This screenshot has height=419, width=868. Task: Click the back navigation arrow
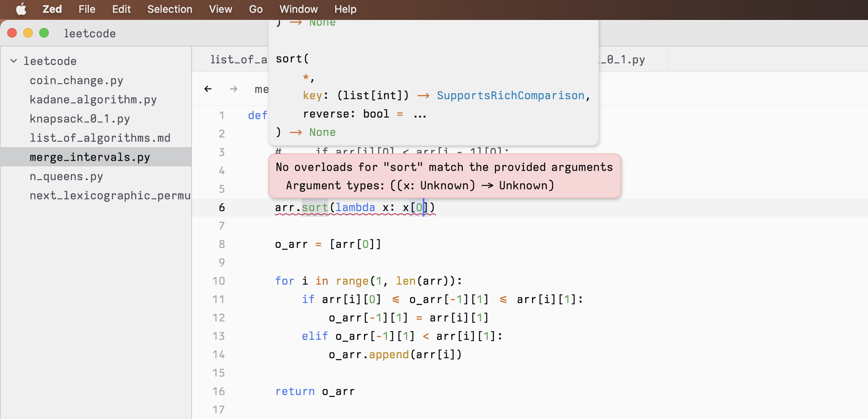tap(208, 89)
